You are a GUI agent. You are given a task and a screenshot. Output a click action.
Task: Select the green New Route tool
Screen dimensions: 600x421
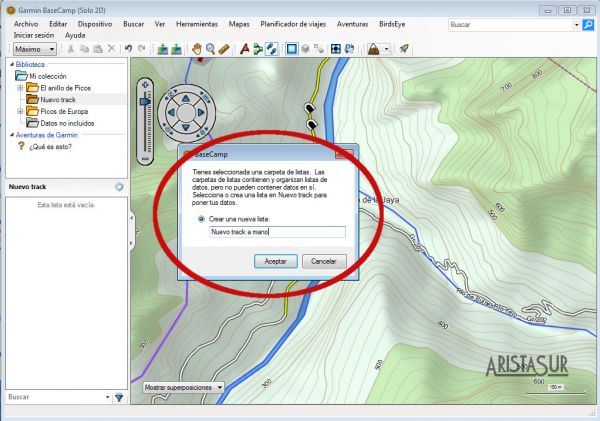pos(258,49)
